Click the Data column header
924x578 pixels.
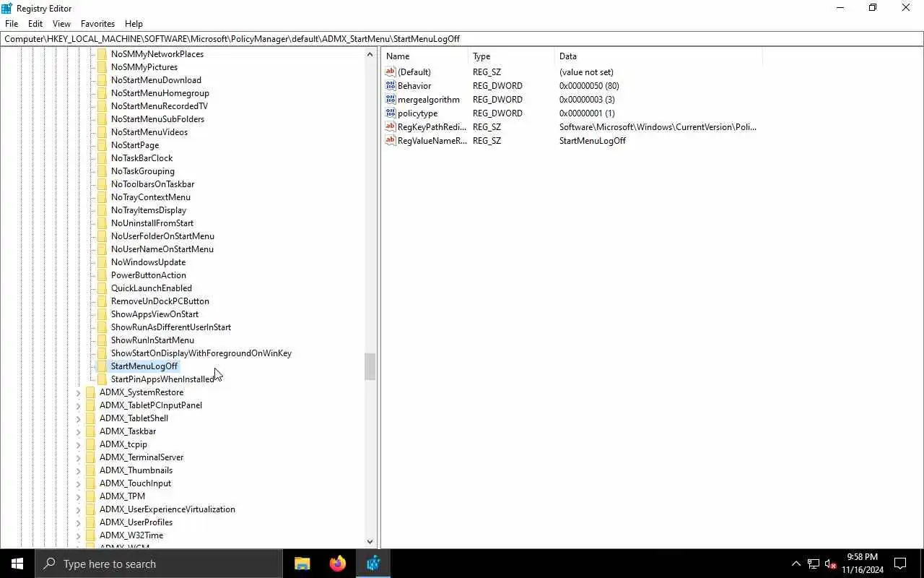658,56
